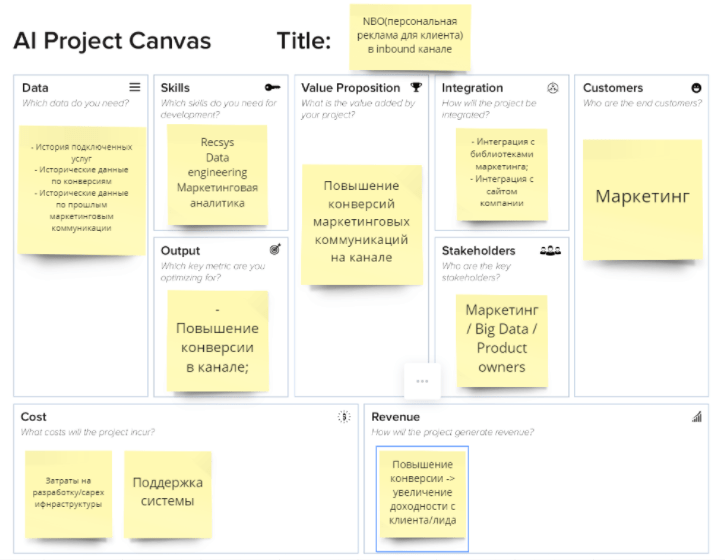The height and width of the screenshot is (560, 725).
Task: Select the Повышение конверсий маркетинговых коммуникаций note
Action: (362, 225)
